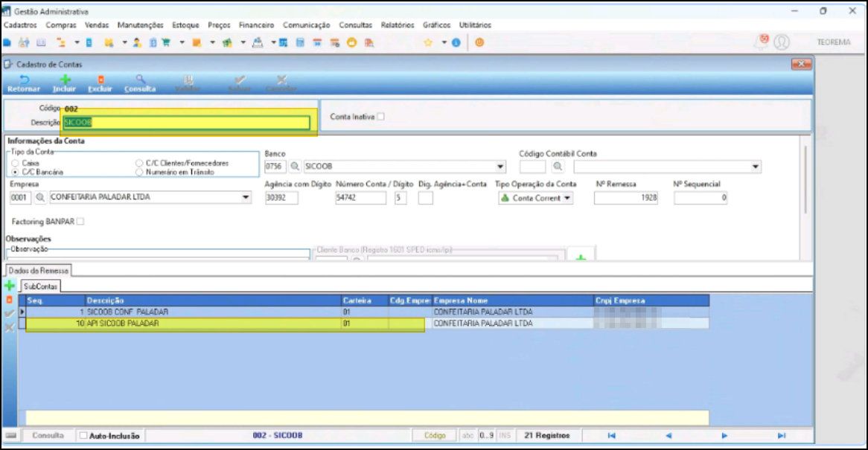Toggle the Auto-Inclusão checkbox

[83, 436]
